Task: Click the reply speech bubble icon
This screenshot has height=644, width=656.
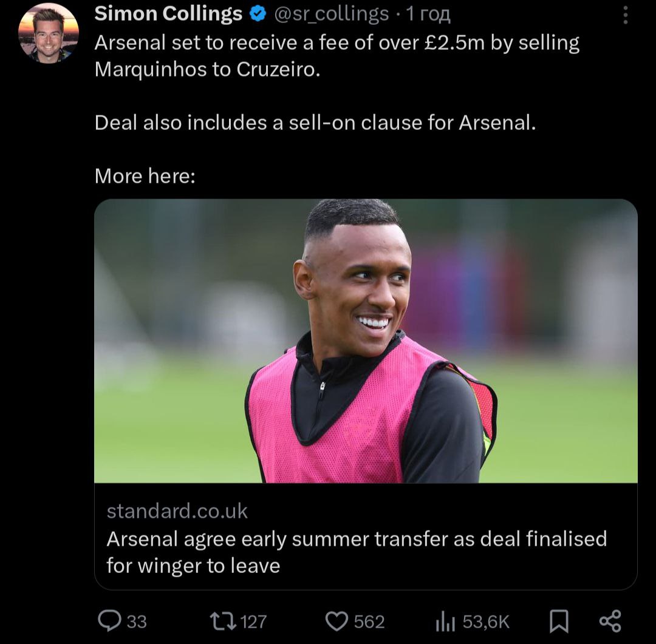Action: click(x=109, y=621)
